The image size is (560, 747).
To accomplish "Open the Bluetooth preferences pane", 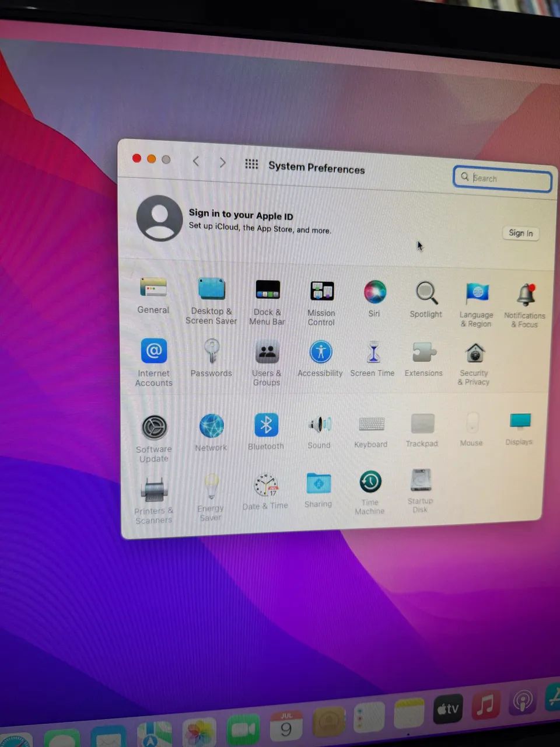I will 266,431.
